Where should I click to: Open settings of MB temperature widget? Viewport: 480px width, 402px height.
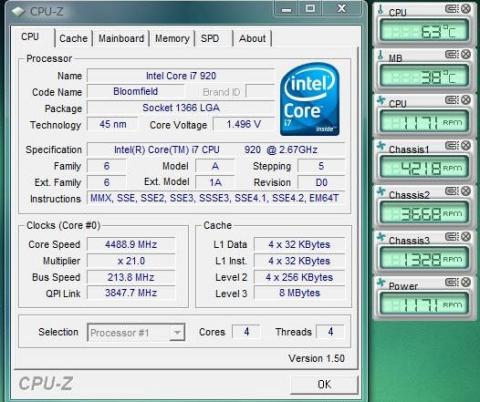[x=452, y=54]
